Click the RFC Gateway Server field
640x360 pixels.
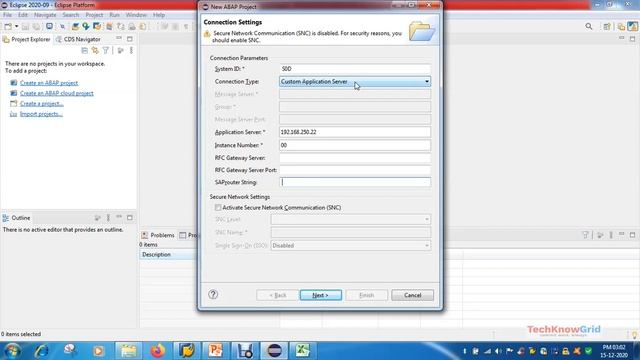pyautogui.click(x=355, y=158)
